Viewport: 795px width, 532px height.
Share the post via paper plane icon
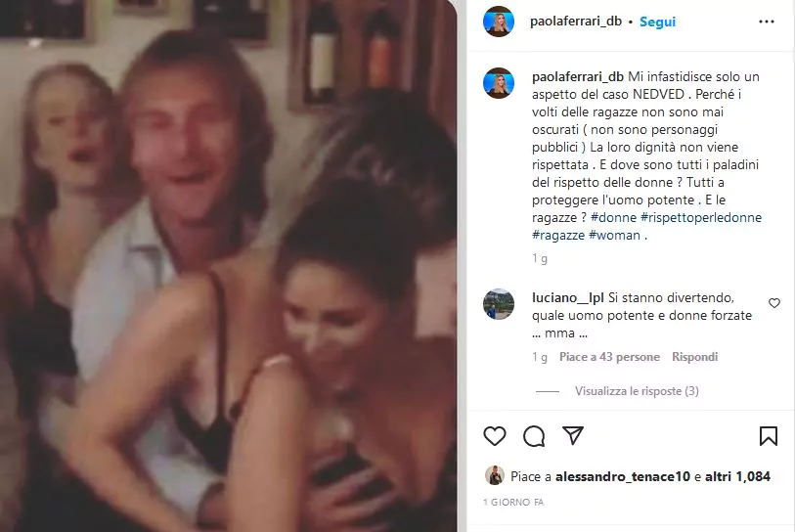(573, 435)
